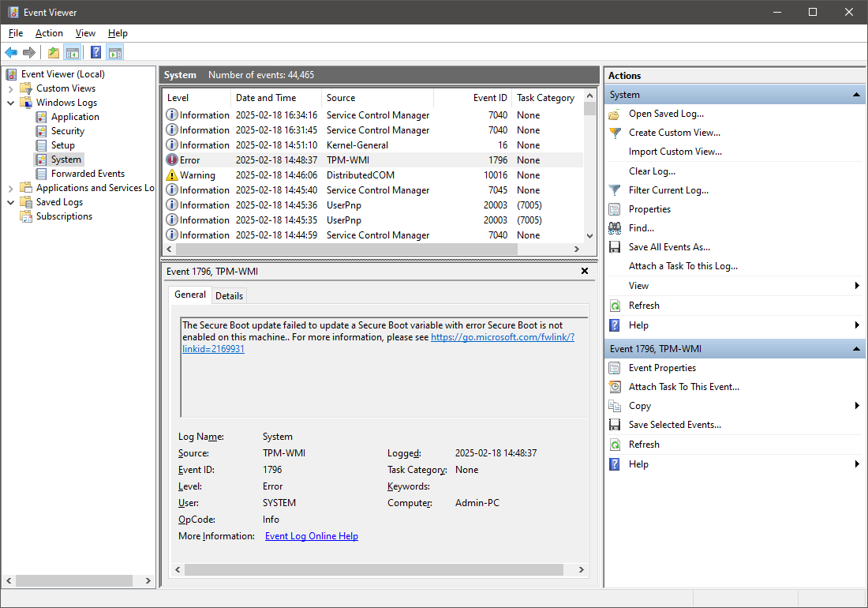Click the Attach Task To This Event icon

[615, 387]
